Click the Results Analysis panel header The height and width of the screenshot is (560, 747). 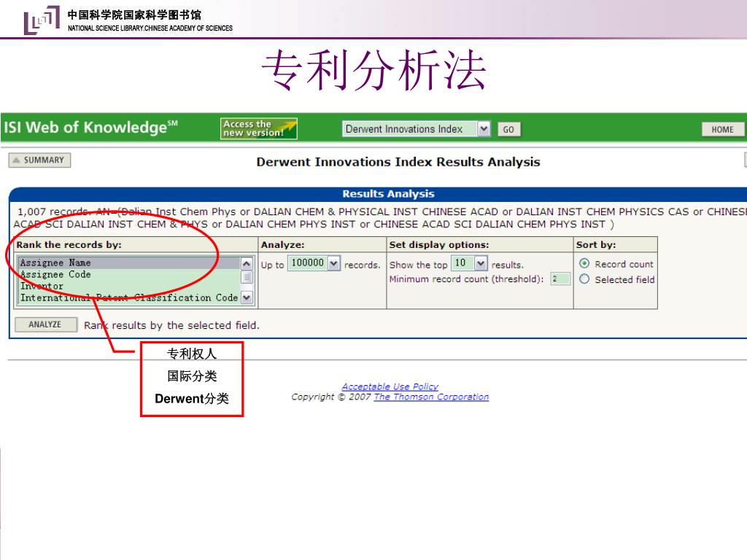[x=388, y=194]
